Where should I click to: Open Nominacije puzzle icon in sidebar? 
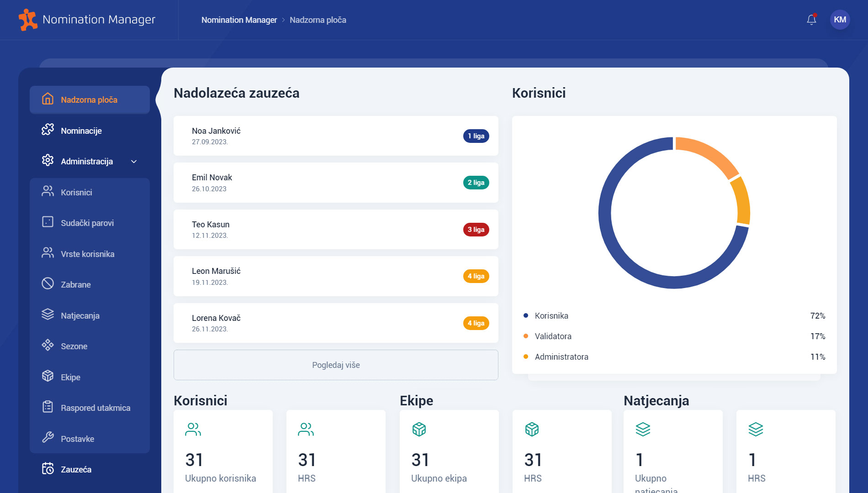[48, 130]
